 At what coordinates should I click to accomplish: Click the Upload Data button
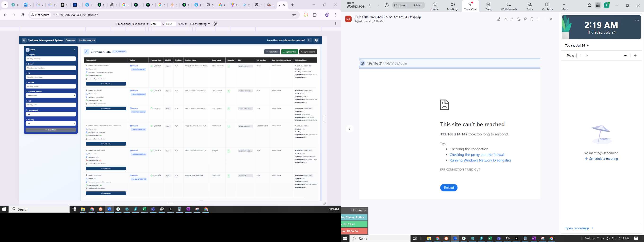click(290, 52)
